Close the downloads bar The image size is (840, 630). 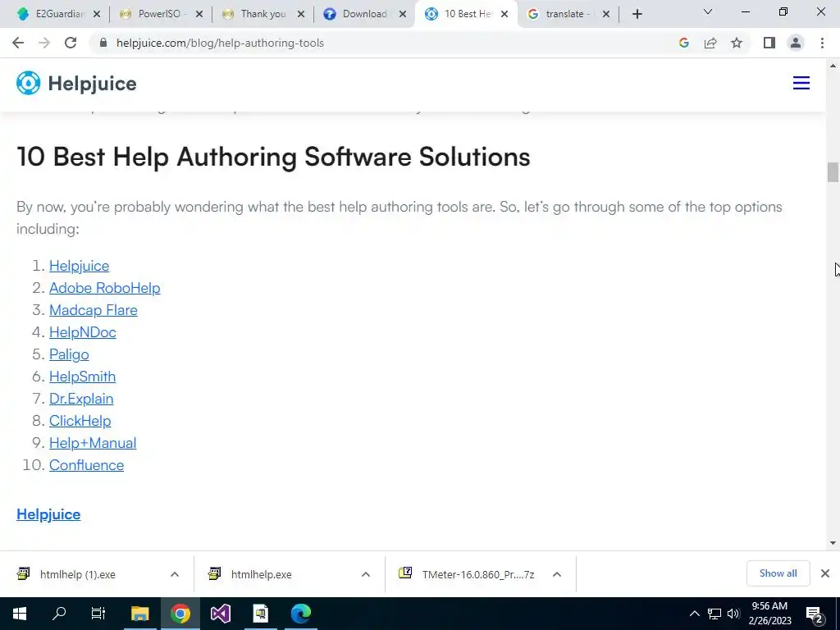click(825, 573)
